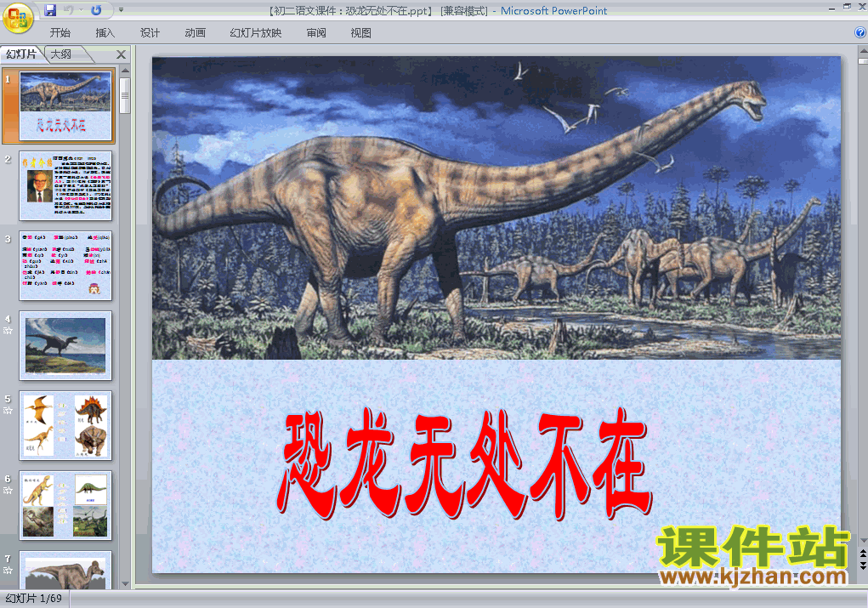Select slide 4 thumbnail with T-rex
This screenshot has width=868, height=608.
(65, 345)
